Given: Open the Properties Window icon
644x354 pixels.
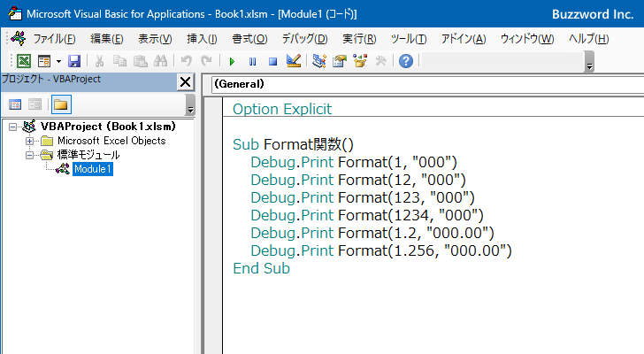Looking at the screenshot, I should point(340,61).
